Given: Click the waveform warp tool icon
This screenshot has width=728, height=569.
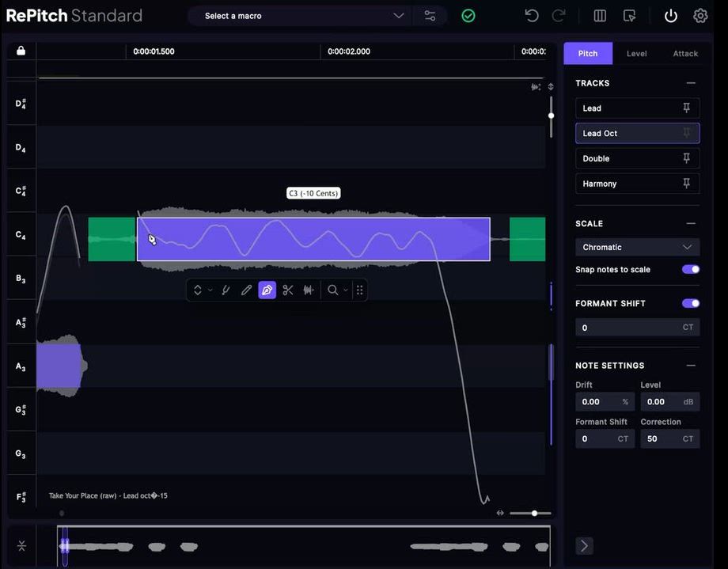Looking at the screenshot, I should tap(309, 290).
